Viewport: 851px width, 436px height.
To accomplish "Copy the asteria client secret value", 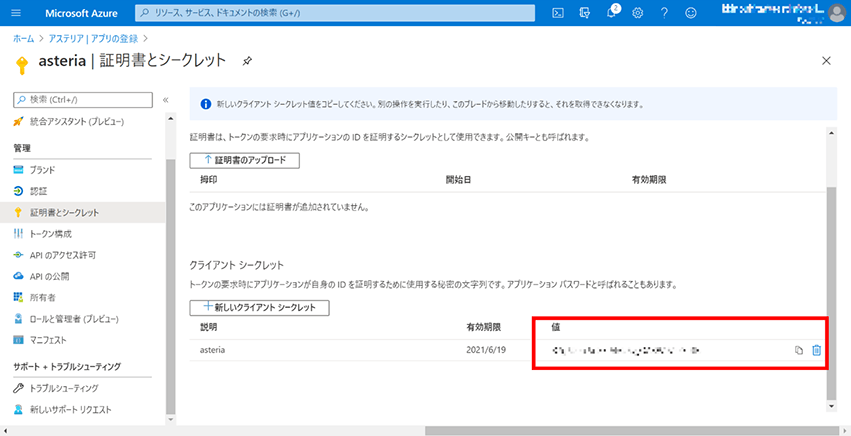I will [798, 350].
